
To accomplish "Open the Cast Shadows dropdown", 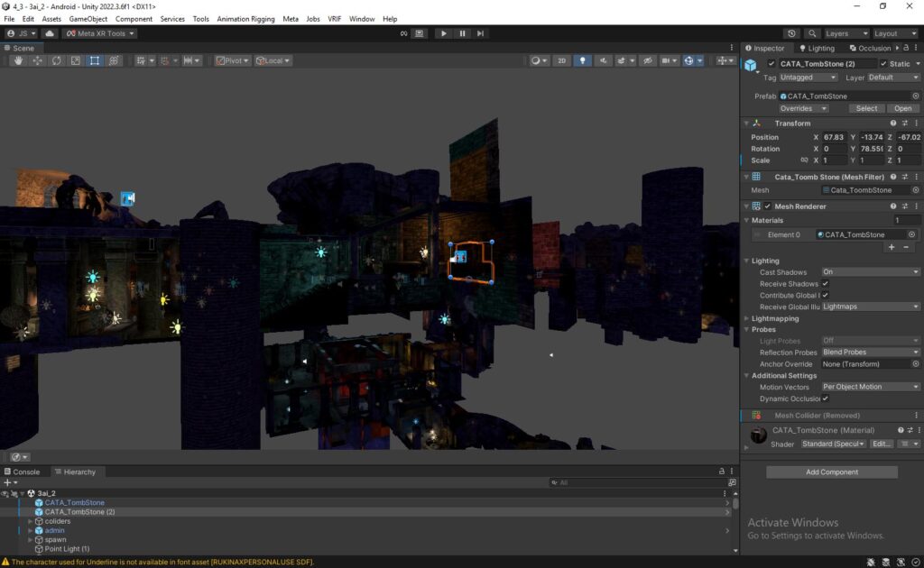I will [x=870, y=272].
